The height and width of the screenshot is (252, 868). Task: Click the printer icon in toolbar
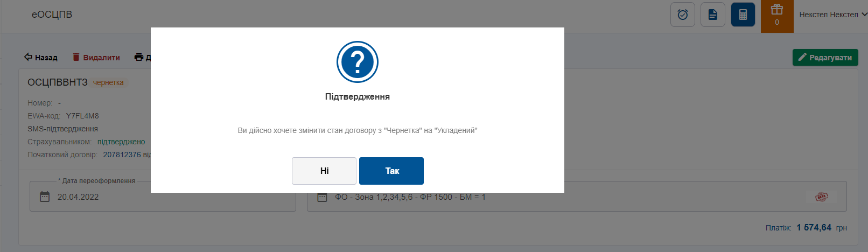[139, 57]
